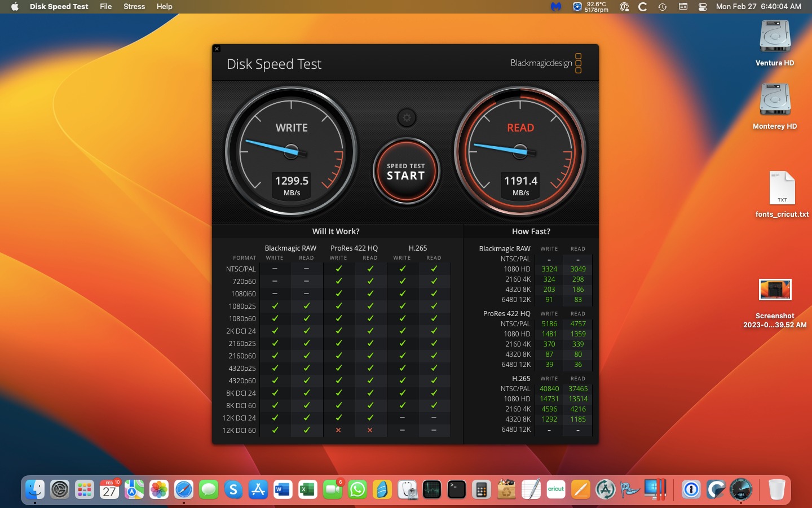Image resolution: width=812 pixels, height=508 pixels.
Task: Open Activity Monitor from the Dock
Action: point(432,489)
